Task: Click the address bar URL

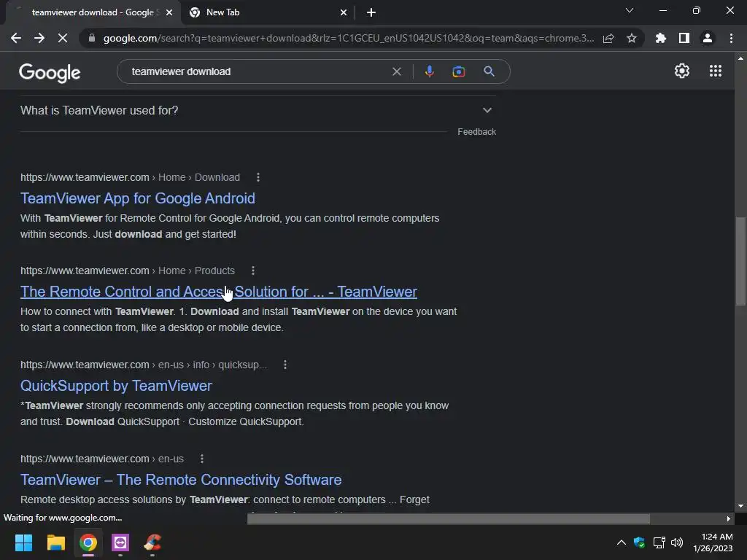Action: (349, 38)
